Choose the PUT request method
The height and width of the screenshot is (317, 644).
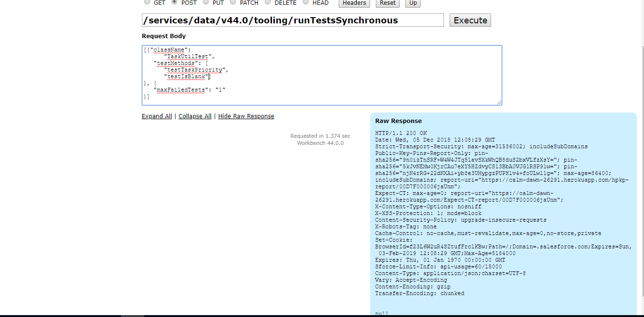(x=206, y=2)
